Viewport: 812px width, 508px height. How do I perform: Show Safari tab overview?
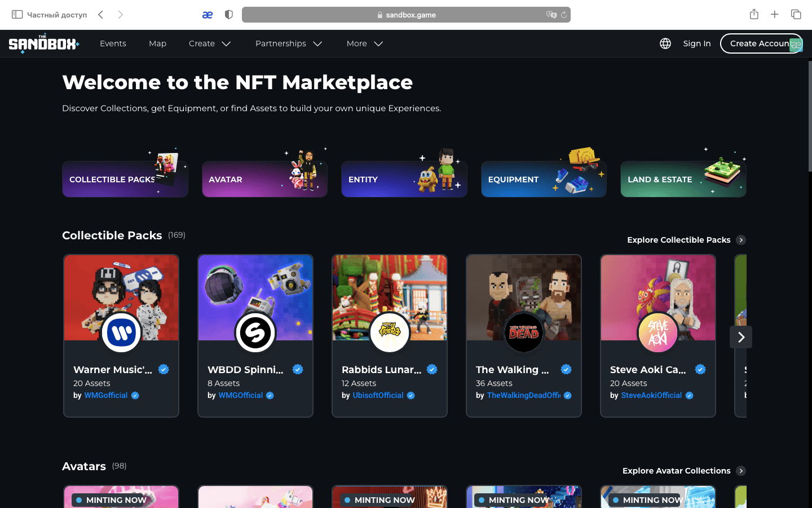[x=796, y=15]
